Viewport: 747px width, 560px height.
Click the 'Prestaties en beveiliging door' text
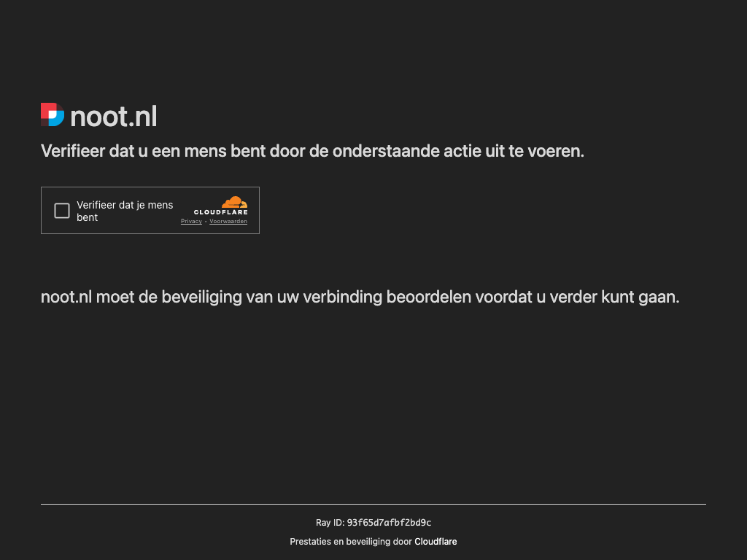pyautogui.click(x=351, y=542)
